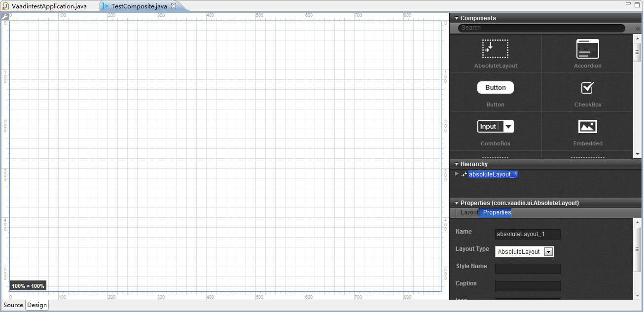Screen dimensions: 644x312
Task: Select the Accordion component icon
Action: point(587,49)
